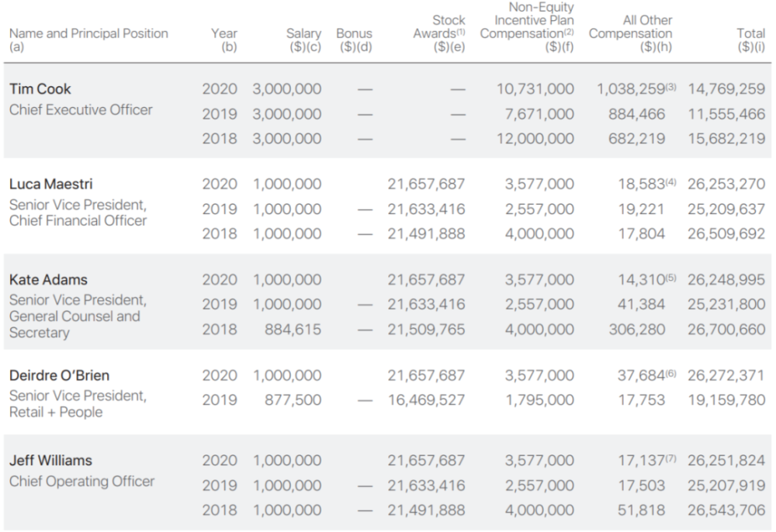776x532 pixels.
Task: Select the value "17,503"
Action: tap(641, 485)
